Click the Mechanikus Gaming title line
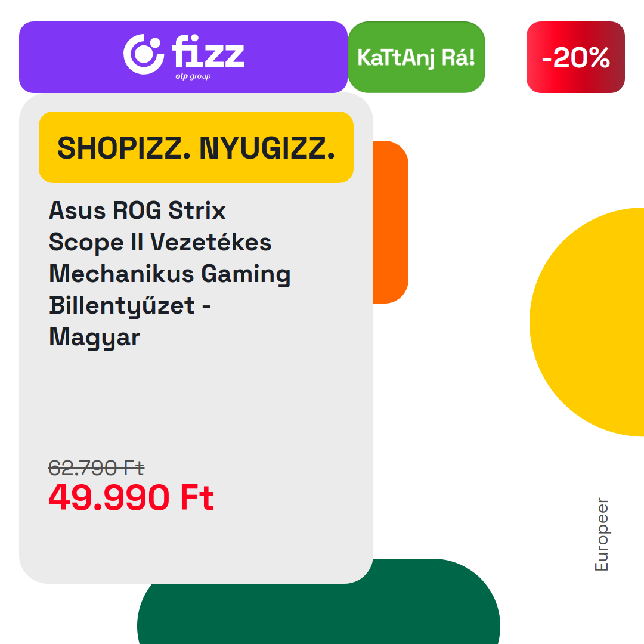 [169, 274]
